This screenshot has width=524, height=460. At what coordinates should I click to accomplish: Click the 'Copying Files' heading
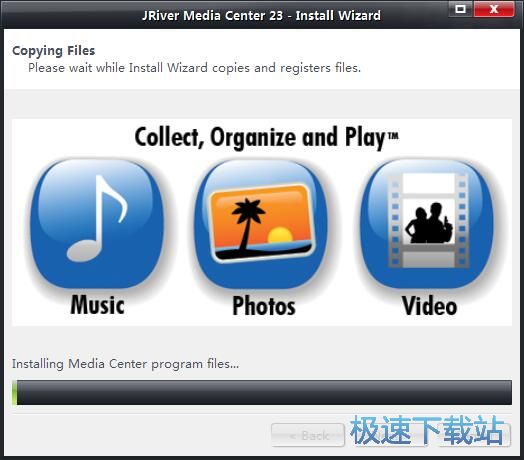coord(53,51)
